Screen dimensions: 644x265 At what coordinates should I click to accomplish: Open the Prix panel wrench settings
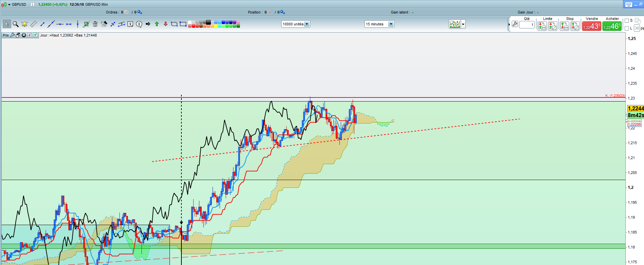tap(13, 35)
